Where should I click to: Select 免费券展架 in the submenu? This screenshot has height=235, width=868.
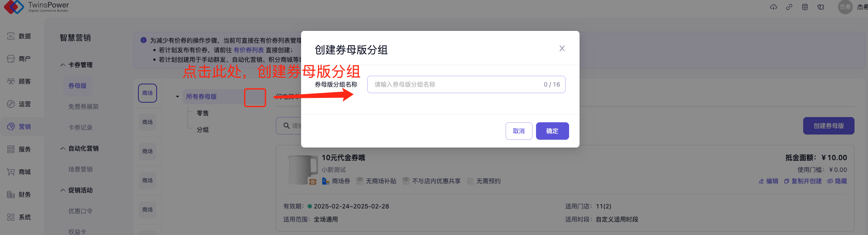pos(83,107)
